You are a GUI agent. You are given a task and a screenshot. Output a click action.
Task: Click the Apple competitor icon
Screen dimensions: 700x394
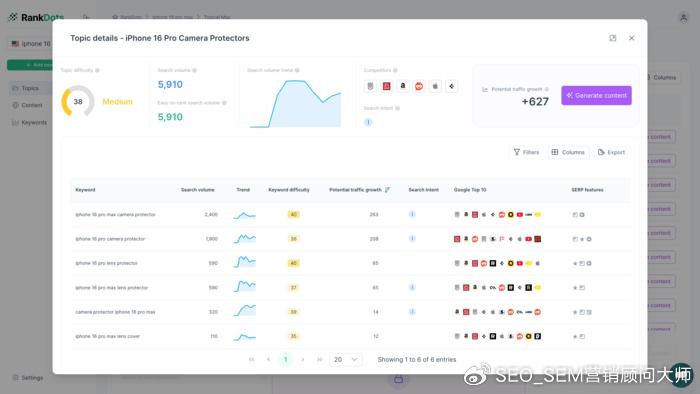point(435,86)
